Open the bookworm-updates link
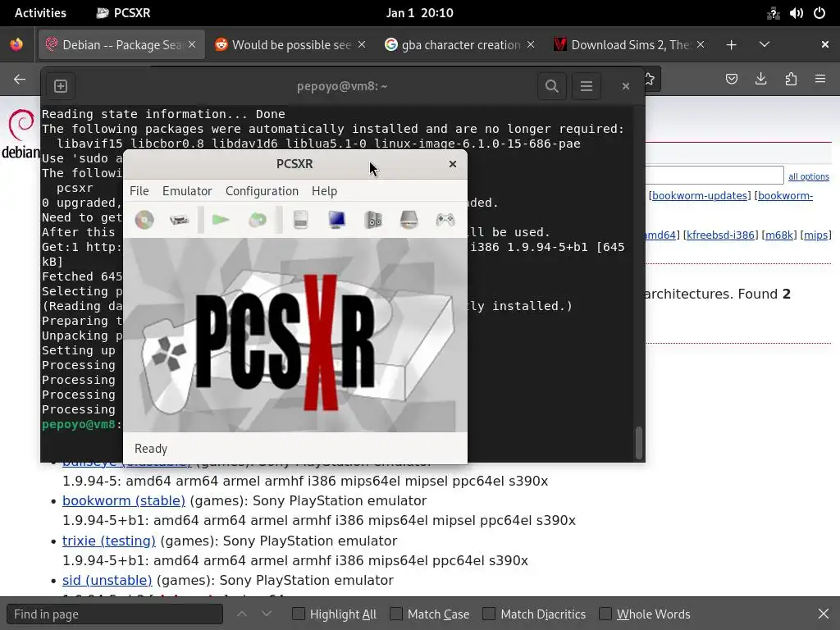 pyautogui.click(x=700, y=195)
